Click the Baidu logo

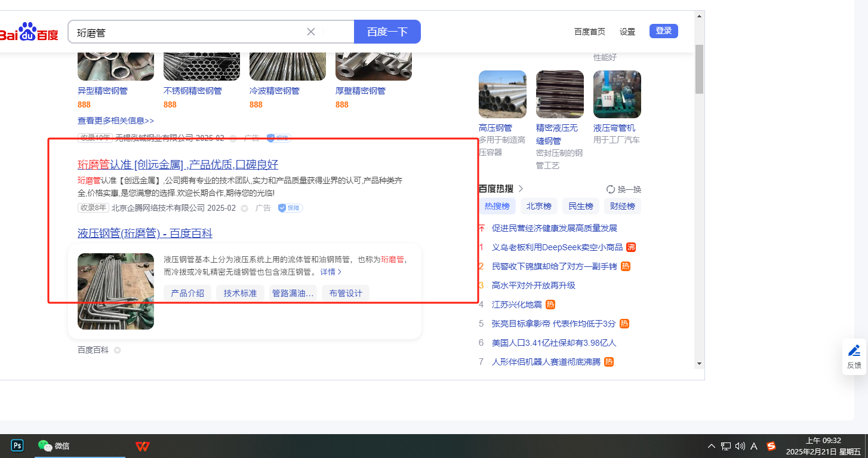point(29,32)
